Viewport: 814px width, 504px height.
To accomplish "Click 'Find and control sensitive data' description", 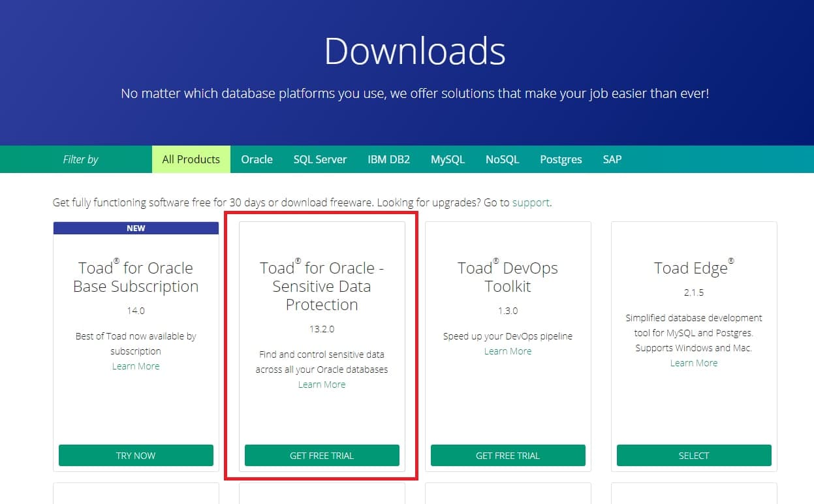I will point(322,362).
